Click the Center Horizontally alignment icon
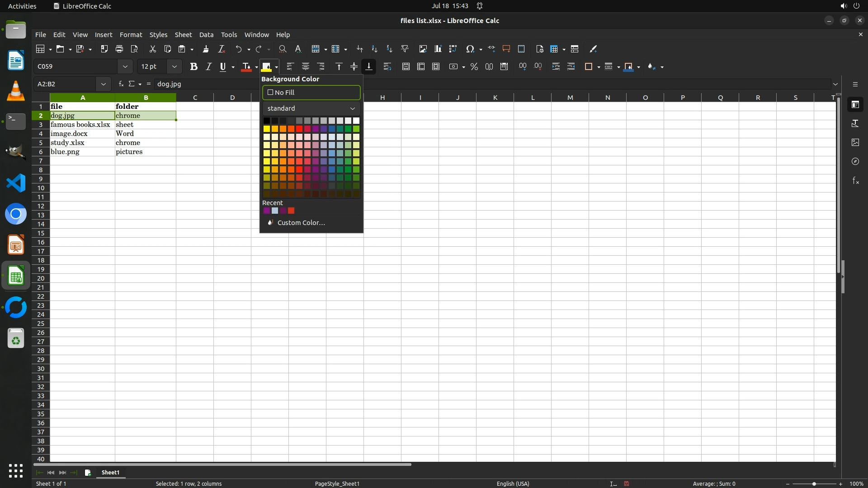The image size is (868, 488). [306, 67]
